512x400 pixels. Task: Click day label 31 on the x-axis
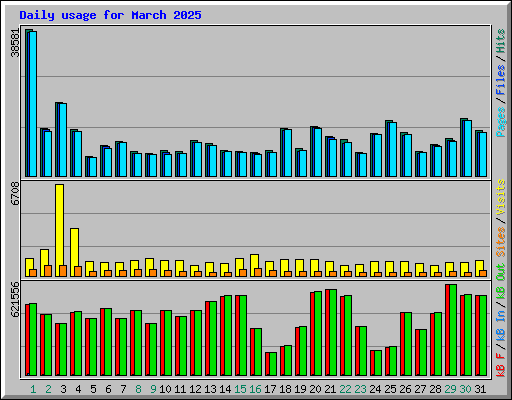coord(480,389)
